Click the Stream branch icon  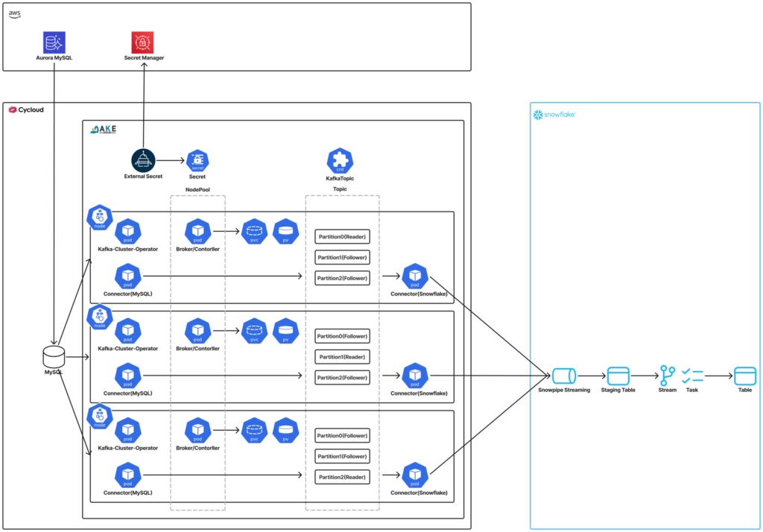667,375
